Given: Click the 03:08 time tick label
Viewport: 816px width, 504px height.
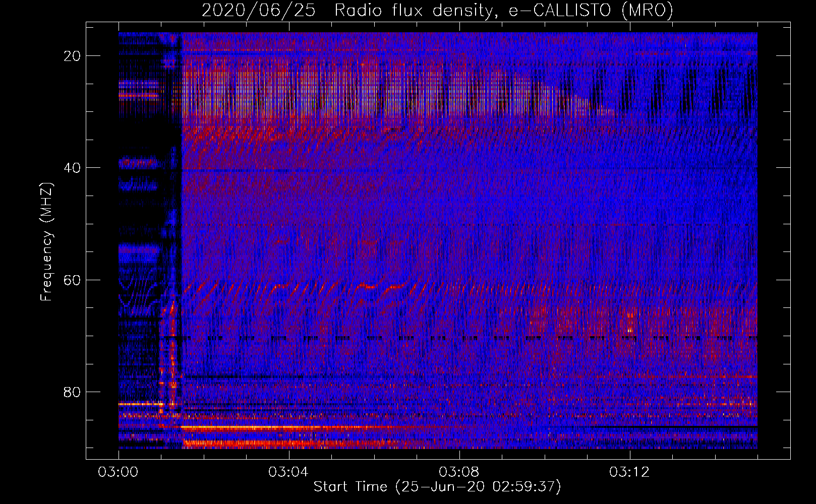Looking at the screenshot, I should tap(459, 472).
